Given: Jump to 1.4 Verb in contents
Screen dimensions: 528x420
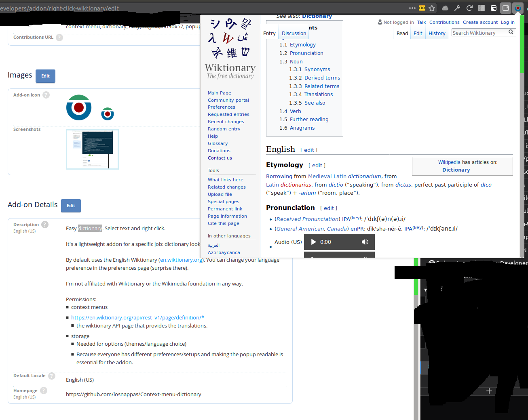Looking at the screenshot, I should coord(290,111).
